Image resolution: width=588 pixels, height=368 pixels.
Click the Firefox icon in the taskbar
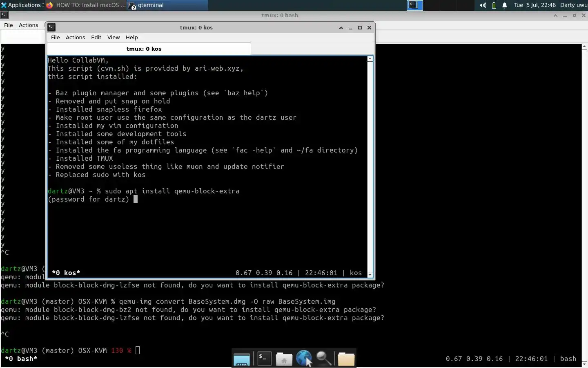tap(49, 5)
